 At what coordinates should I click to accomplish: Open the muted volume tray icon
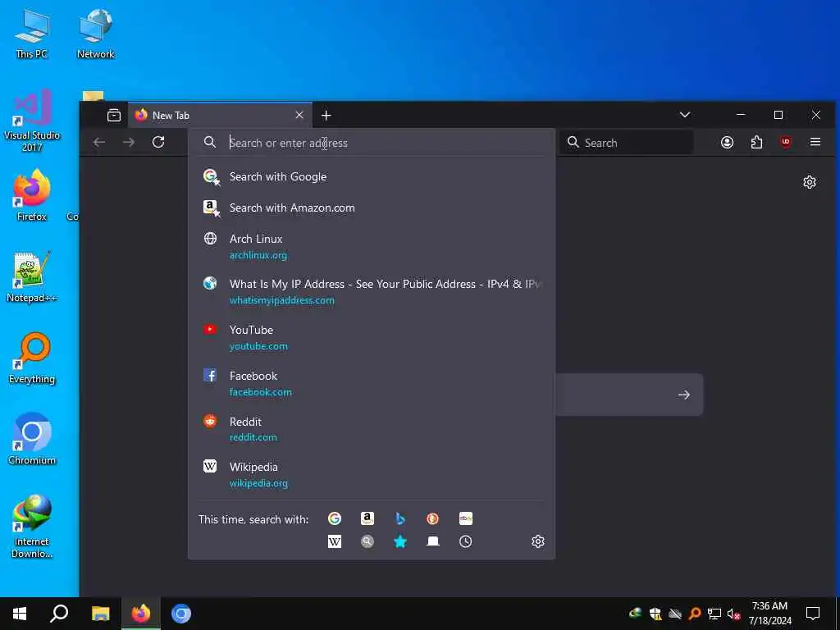click(733, 614)
